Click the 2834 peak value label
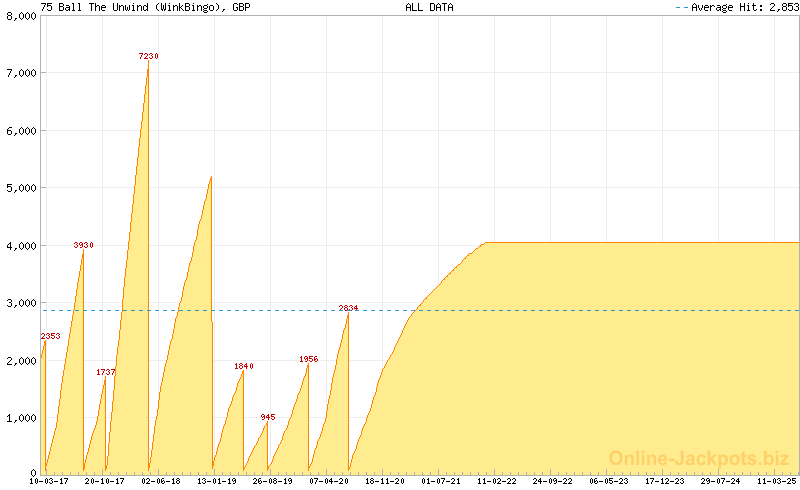The height and width of the screenshot is (490, 800). tap(348, 308)
